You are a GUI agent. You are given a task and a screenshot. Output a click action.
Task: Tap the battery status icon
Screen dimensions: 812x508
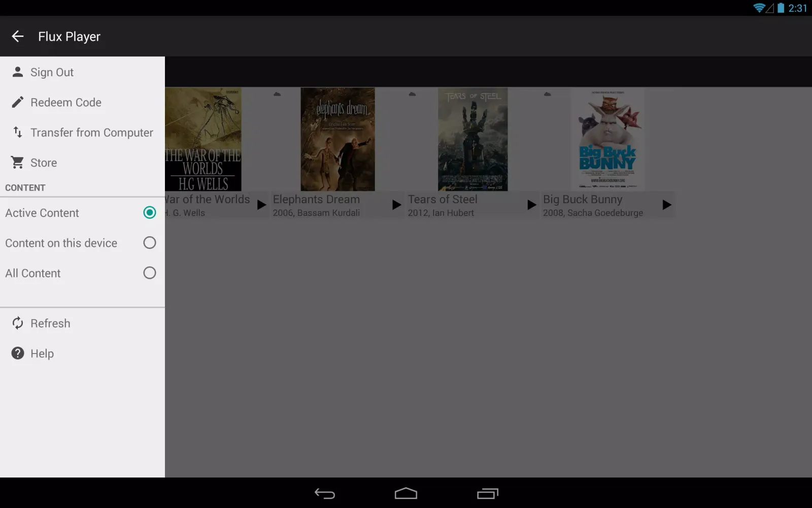[x=781, y=8]
